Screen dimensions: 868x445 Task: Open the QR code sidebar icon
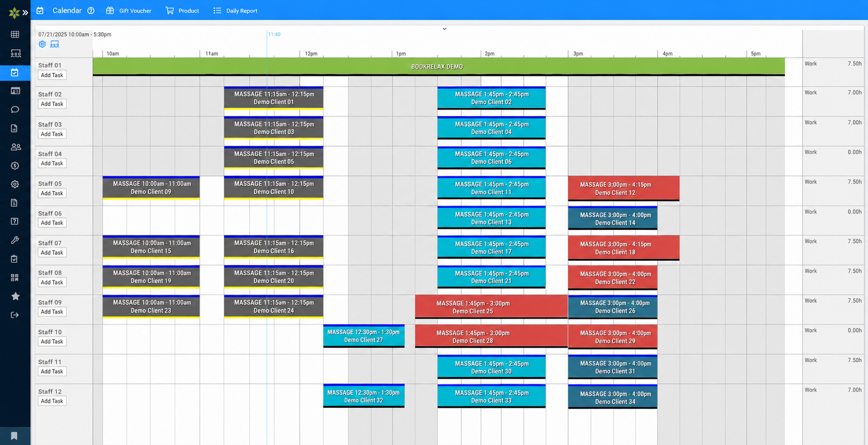tap(15, 278)
